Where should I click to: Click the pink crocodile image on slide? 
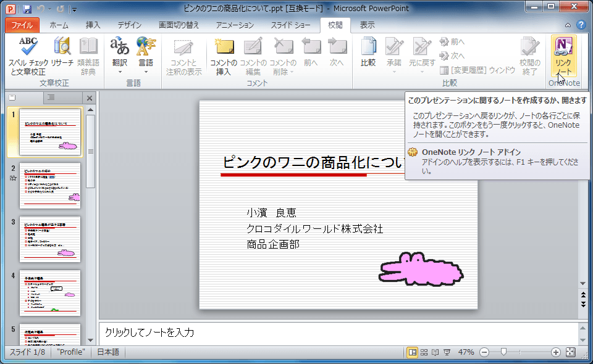[x=421, y=269]
